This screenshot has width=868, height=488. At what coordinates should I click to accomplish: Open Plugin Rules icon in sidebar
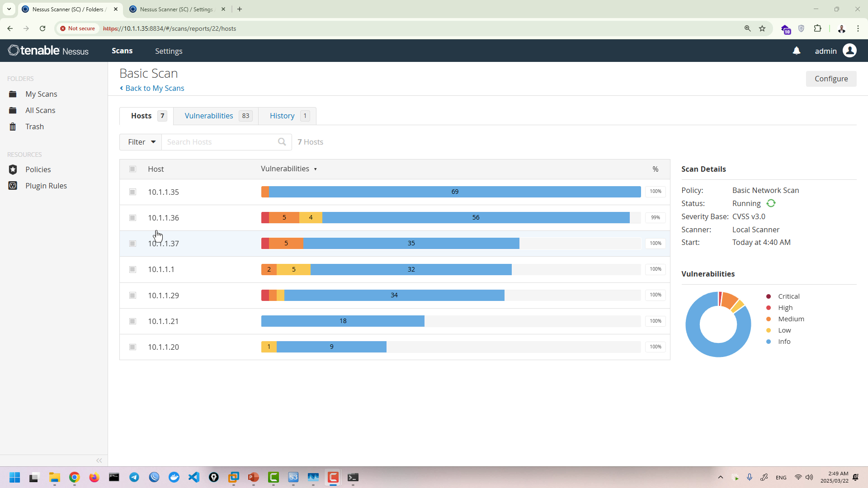[13, 186]
